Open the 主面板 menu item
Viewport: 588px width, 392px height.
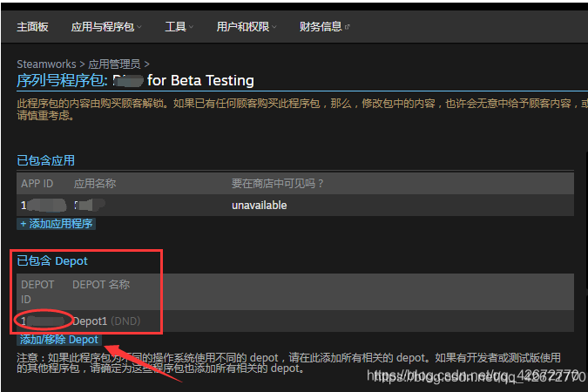pos(32,27)
